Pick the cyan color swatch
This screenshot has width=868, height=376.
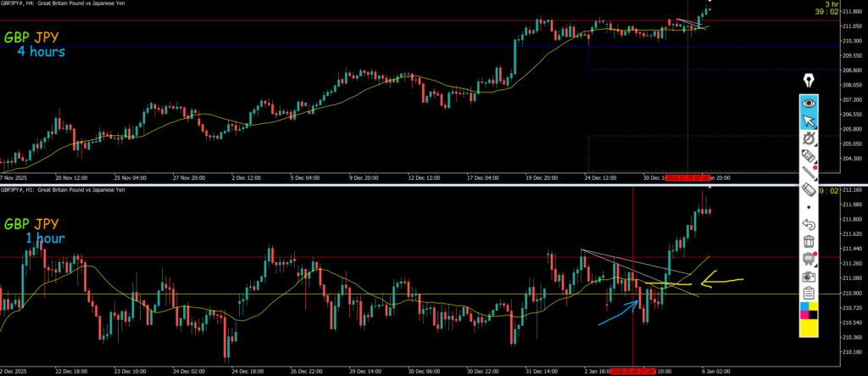point(804,306)
